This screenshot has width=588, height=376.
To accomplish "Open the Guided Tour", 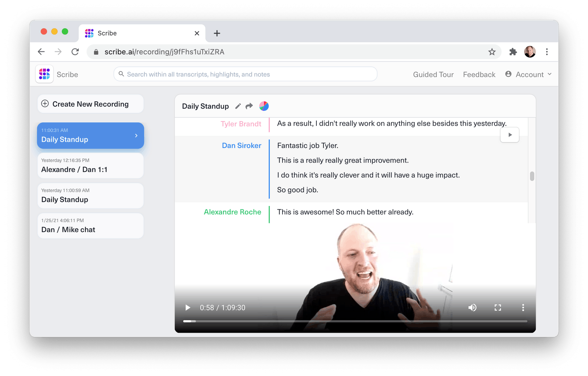I will 433,75.
